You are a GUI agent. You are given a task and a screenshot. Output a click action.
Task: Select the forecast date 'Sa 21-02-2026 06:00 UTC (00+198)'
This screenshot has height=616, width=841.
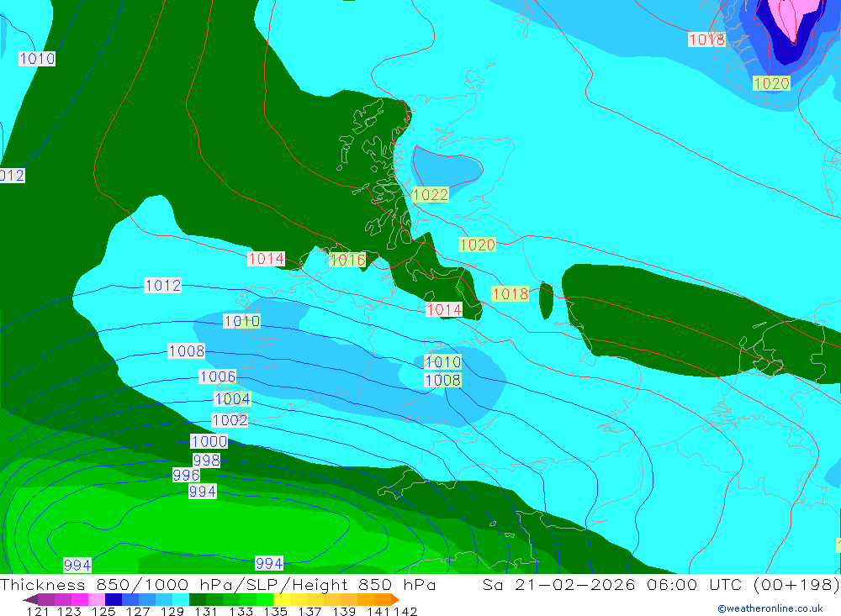click(x=661, y=584)
